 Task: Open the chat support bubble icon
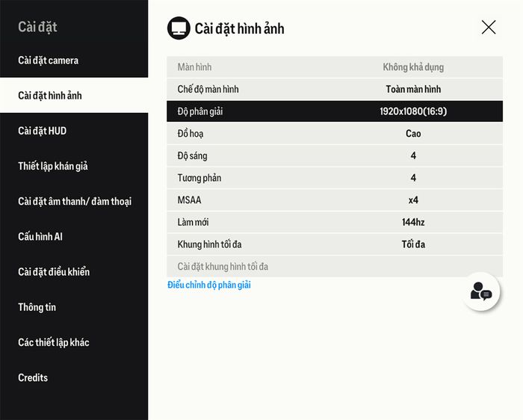480,291
